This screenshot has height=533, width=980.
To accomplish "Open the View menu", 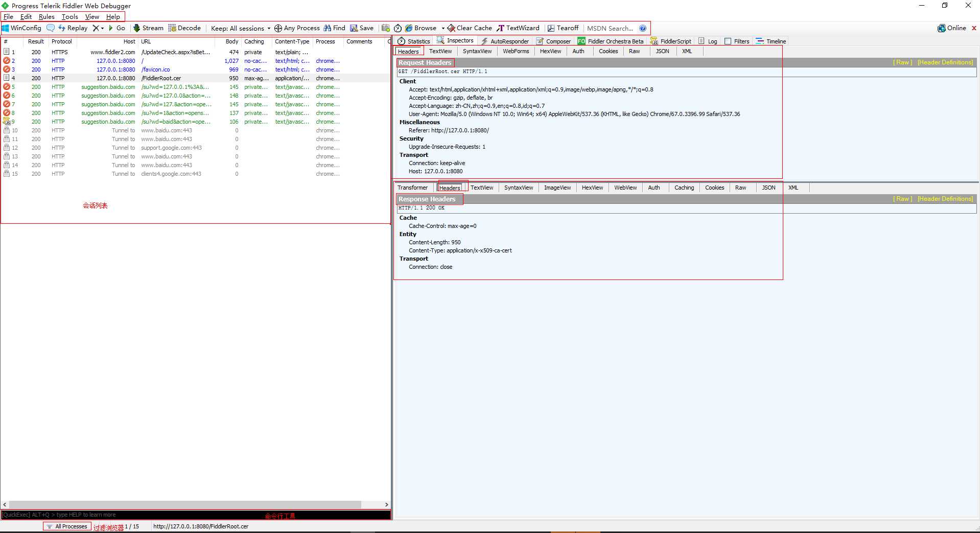I will coord(92,17).
